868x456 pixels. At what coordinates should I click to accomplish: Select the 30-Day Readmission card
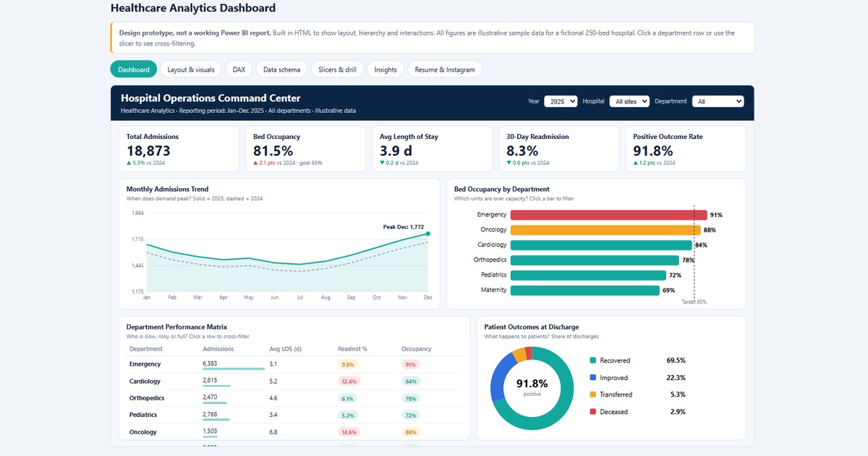(559, 149)
